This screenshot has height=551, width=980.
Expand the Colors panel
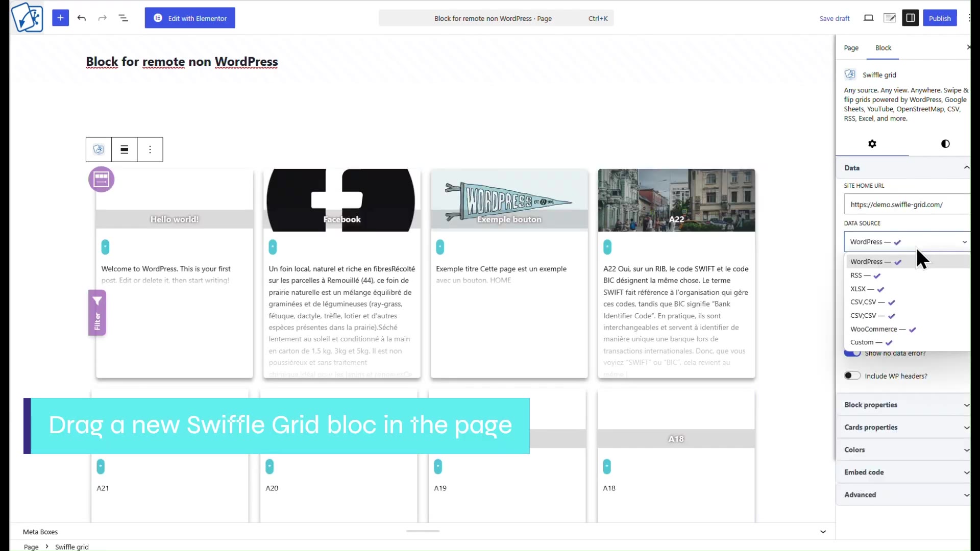tap(903, 449)
